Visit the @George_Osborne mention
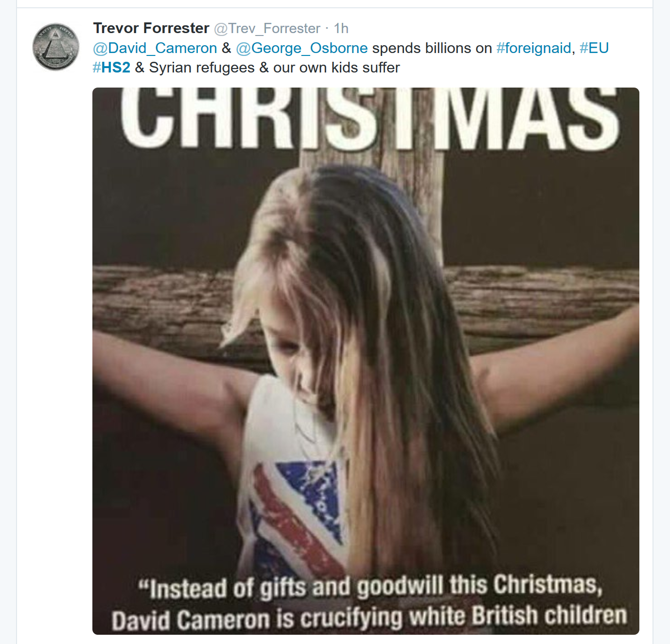Viewport: 670px width, 644px height. coord(301,48)
